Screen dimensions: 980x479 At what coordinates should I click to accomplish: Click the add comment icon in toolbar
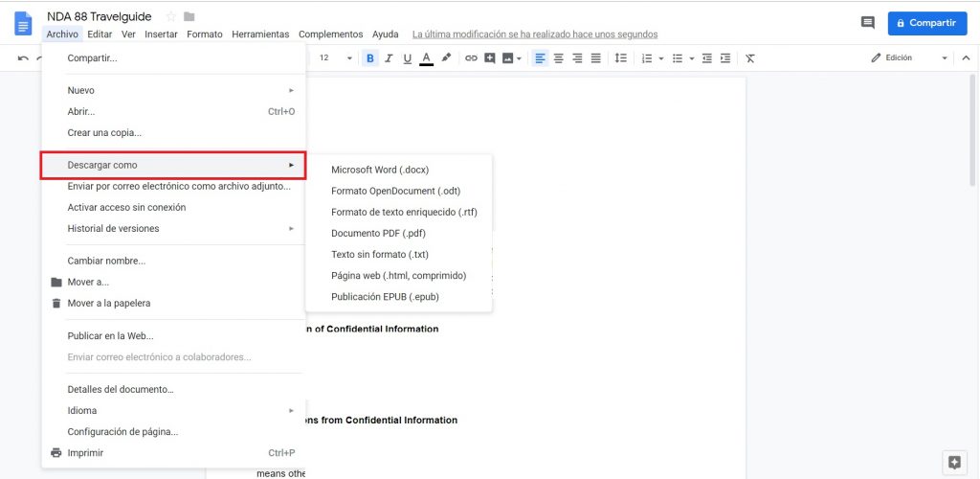[490, 58]
